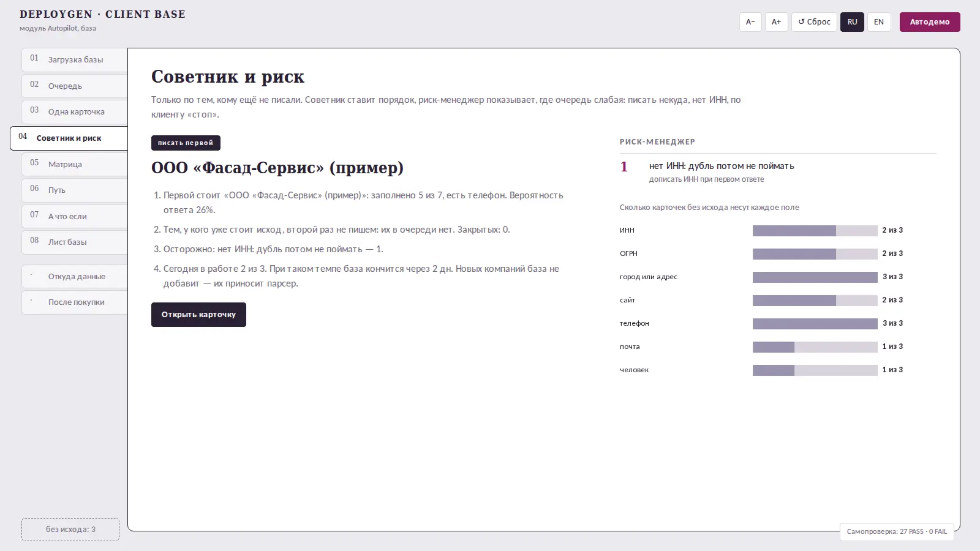The image size is (980, 551).
Task: Open the «А что если» step
Action: [x=75, y=216]
